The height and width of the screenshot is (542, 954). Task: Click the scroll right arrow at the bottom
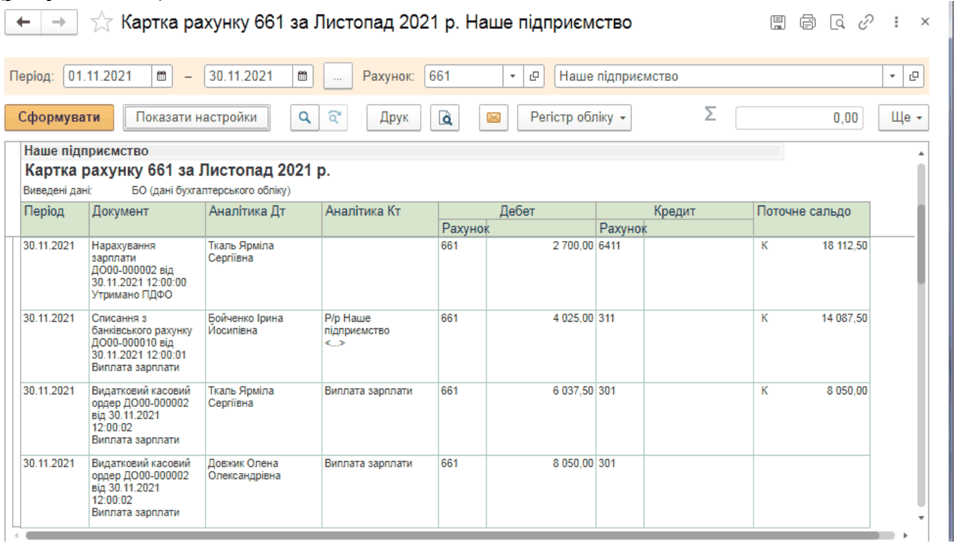coord(905,535)
